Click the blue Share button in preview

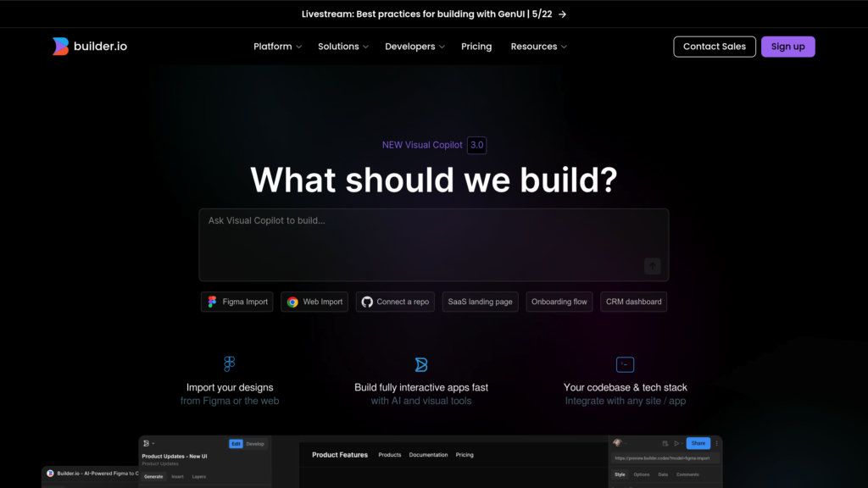[x=698, y=443]
